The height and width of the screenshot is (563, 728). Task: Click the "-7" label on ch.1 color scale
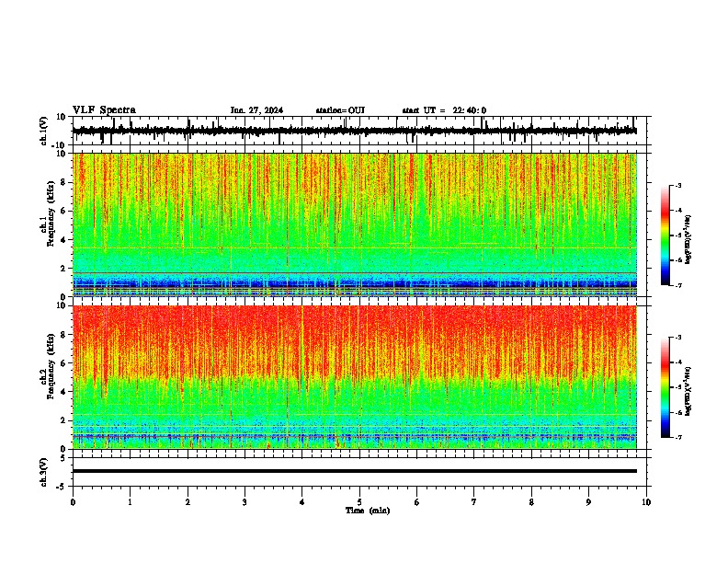[677, 285]
